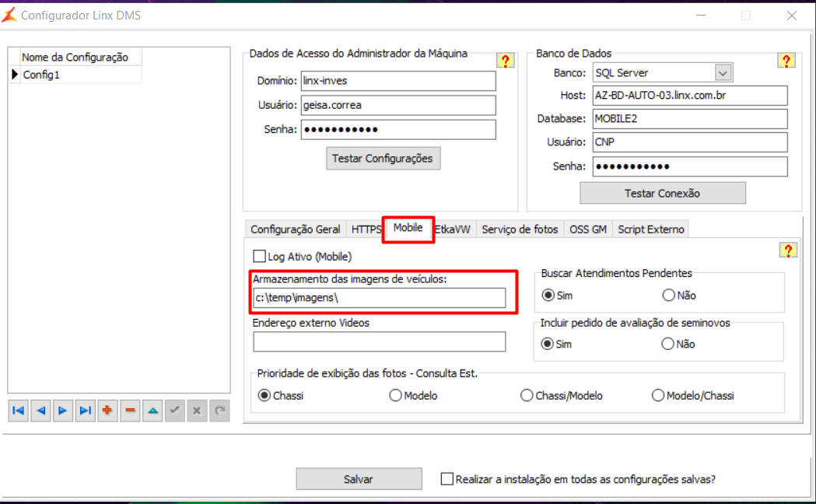Switch to HTTPS tab

pyautogui.click(x=366, y=229)
